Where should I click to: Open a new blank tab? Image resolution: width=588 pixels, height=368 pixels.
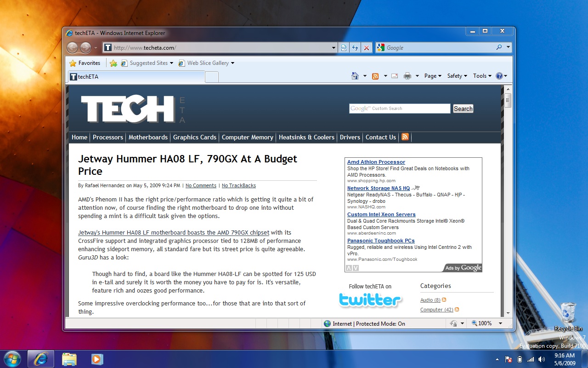click(x=211, y=77)
